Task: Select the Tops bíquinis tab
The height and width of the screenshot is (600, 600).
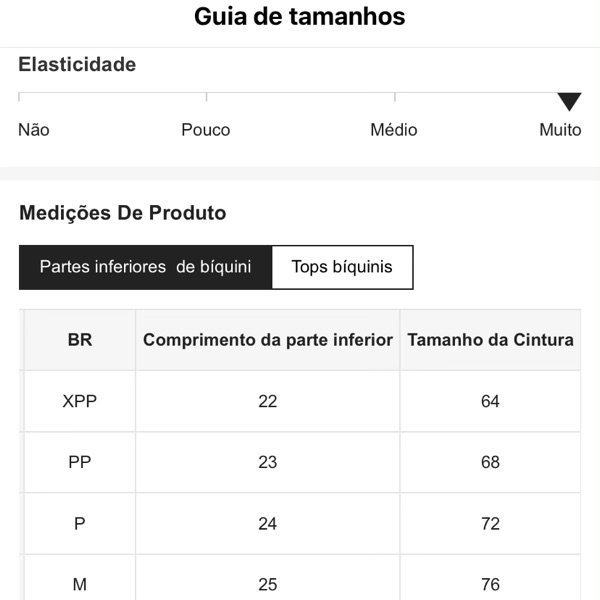Action: [342, 267]
